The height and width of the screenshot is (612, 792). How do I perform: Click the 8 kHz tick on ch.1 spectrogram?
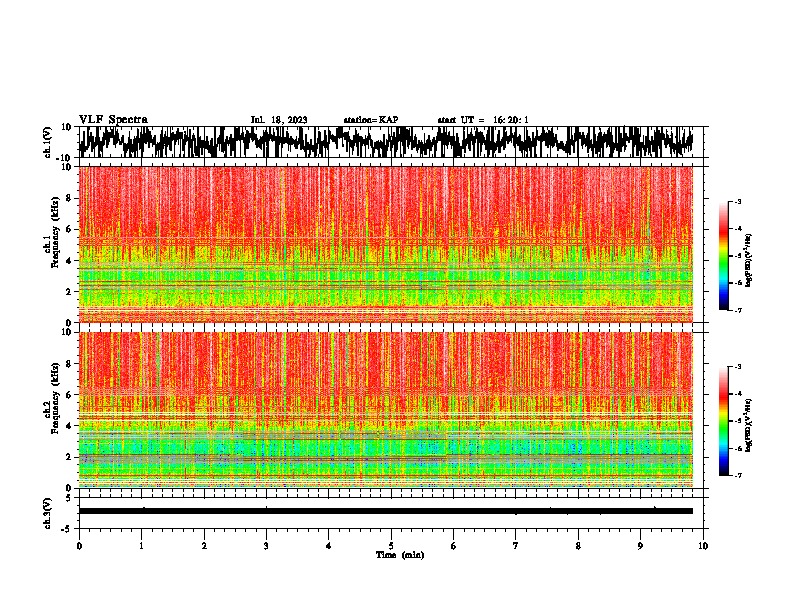point(69,198)
